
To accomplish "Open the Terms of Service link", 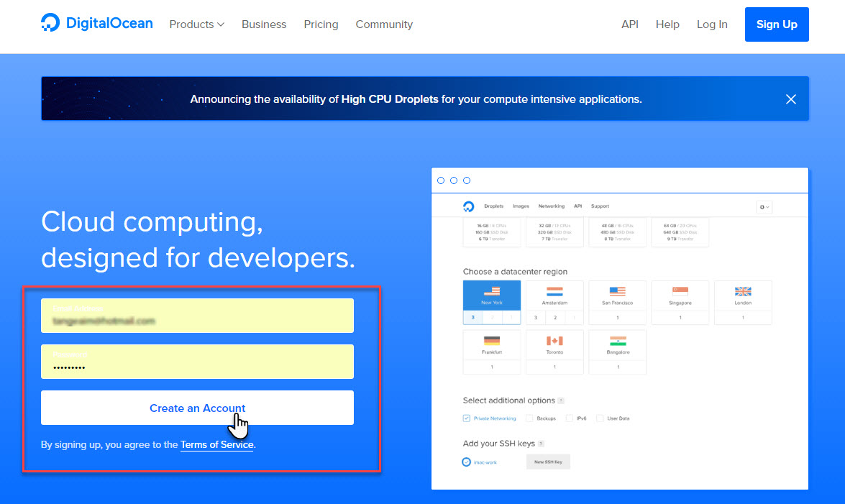I will (x=216, y=445).
